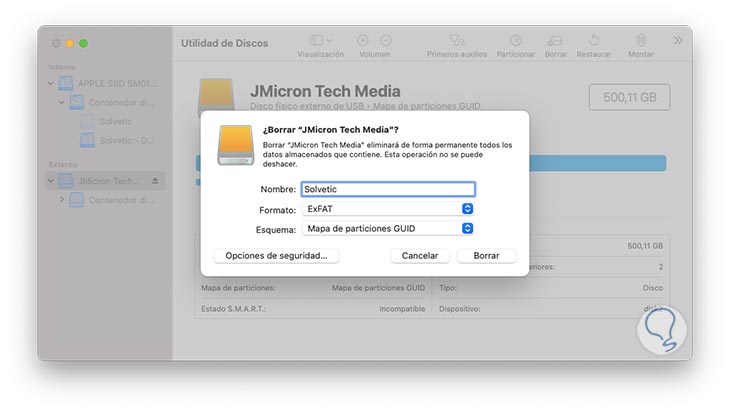Viewport: 730px width, 411px height.
Task: Open the Particionar pie-chart tool
Action: pyautogui.click(x=515, y=40)
